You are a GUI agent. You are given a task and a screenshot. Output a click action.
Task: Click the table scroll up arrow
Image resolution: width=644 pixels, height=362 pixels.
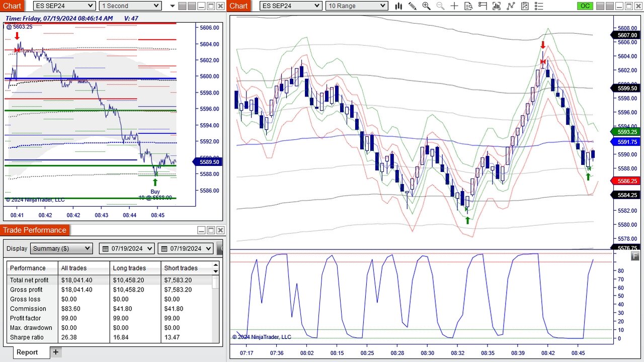coord(216,264)
